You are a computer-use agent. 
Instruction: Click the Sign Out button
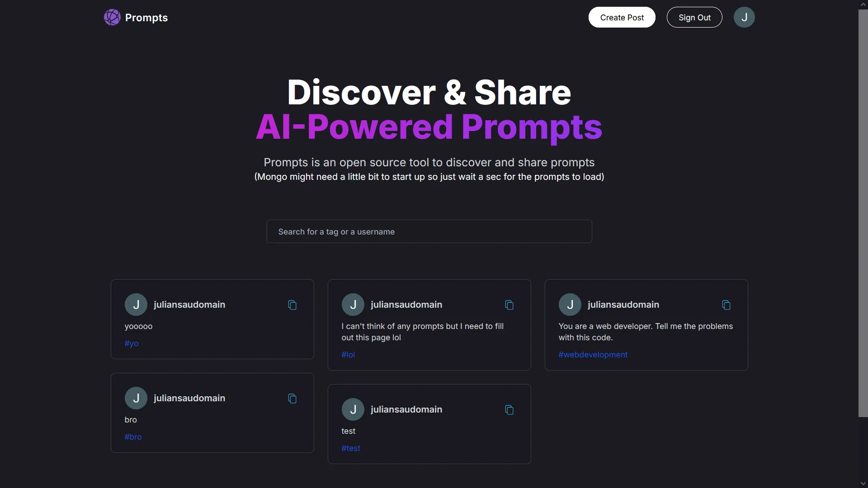(x=694, y=17)
